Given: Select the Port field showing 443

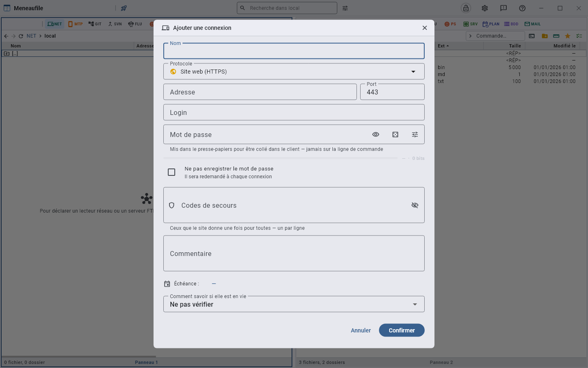Looking at the screenshot, I should pyautogui.click(x=392, y=92).
